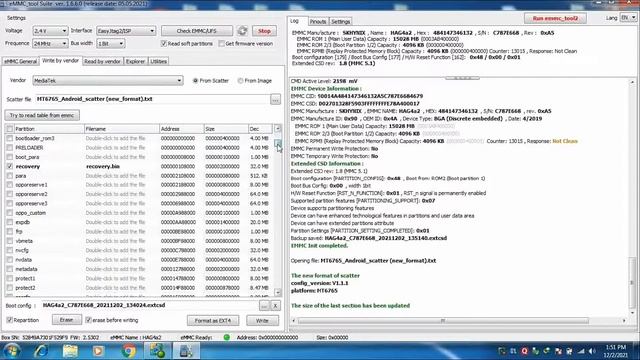Check the PRELOADER partition checkbox

pos(9,148)
